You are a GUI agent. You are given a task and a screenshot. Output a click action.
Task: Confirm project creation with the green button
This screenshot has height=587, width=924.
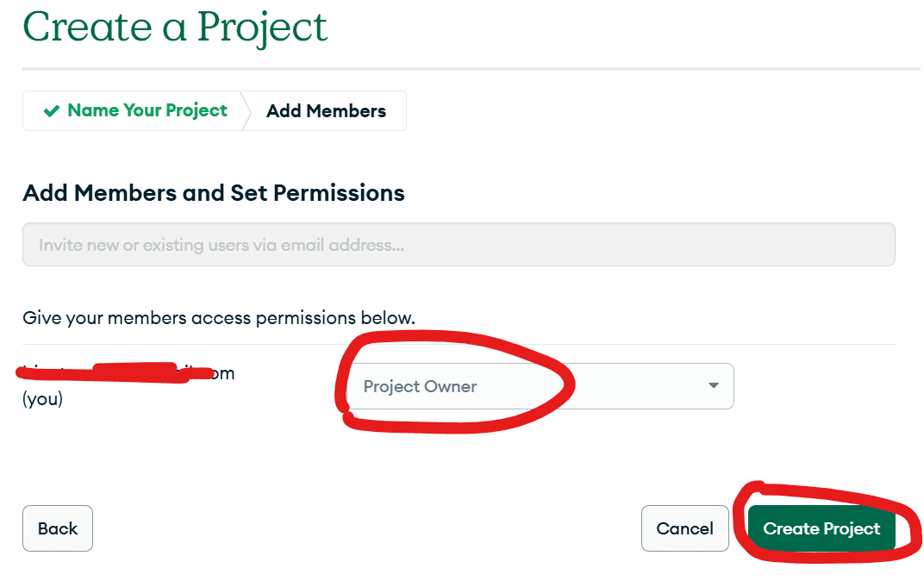(x=821, y=528)
